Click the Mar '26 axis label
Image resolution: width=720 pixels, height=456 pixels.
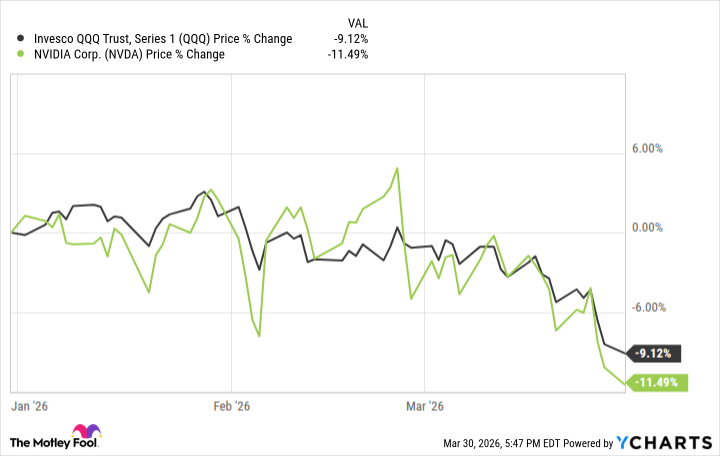[425, 406]
